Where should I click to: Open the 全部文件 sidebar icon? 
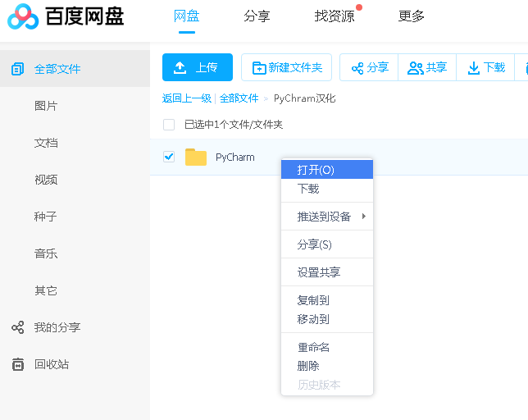17,69
